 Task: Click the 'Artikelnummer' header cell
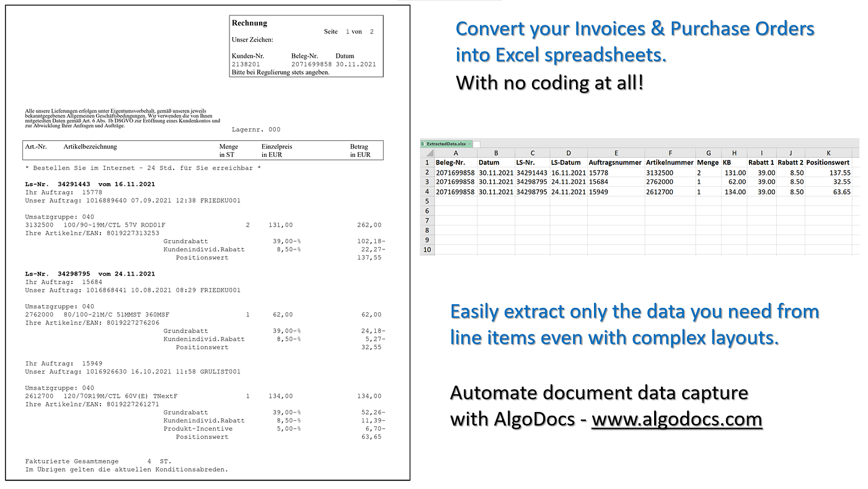pyautogui.click(x=670, y=163)
